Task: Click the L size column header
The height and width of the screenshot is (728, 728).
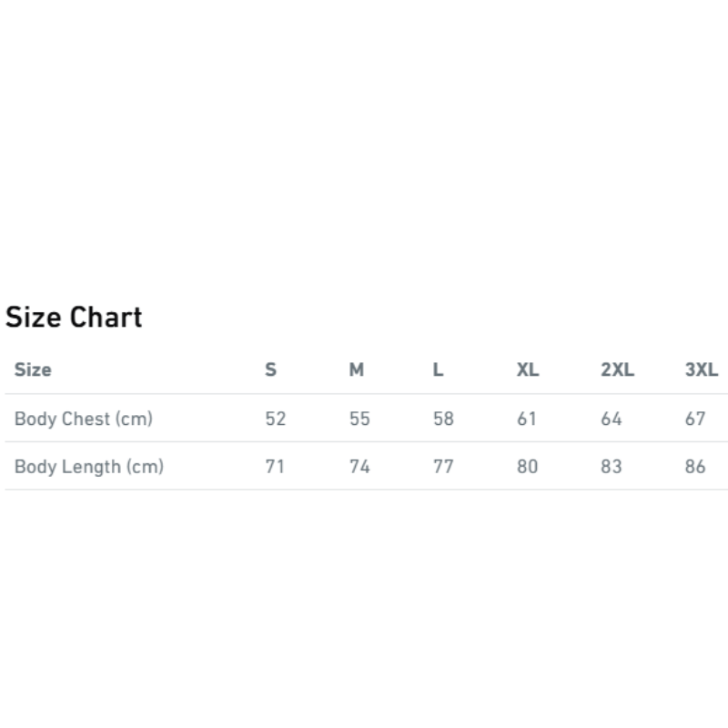Action: click(438, 369)
